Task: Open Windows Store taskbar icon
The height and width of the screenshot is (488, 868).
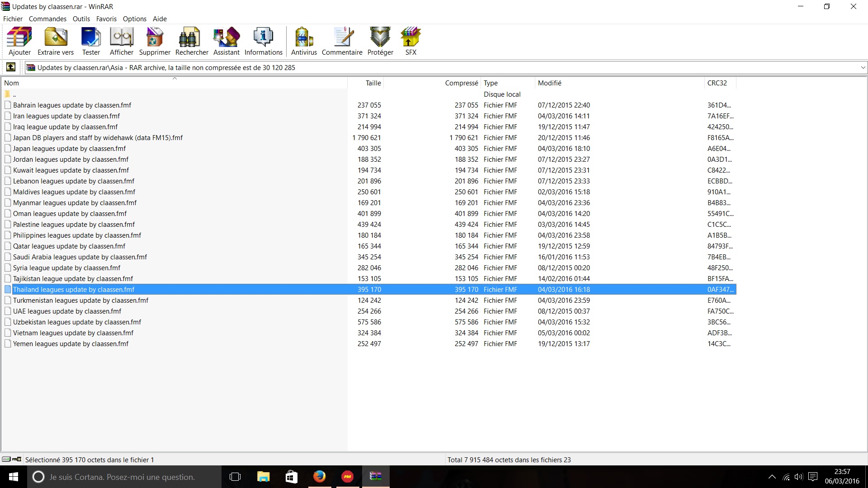Action: [292, 477]
